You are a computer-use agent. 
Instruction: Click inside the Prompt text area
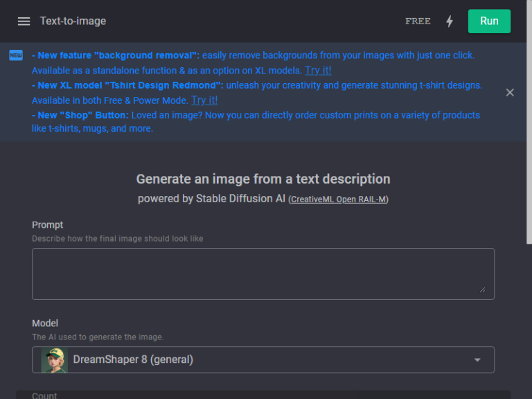coord(263,274)
